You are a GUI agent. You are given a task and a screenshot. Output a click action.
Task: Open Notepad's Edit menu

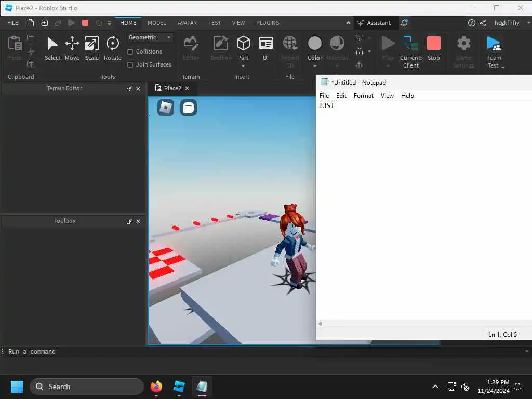click(x=341, y=96)
